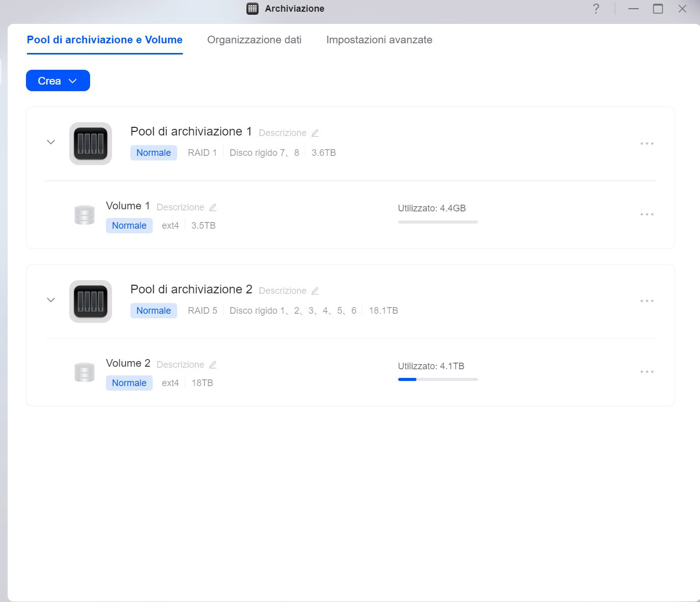Click Pool di archiviazione 1 drive bay icon
The height and width of the screenshot is (602, 700).
tap(91, 144)
